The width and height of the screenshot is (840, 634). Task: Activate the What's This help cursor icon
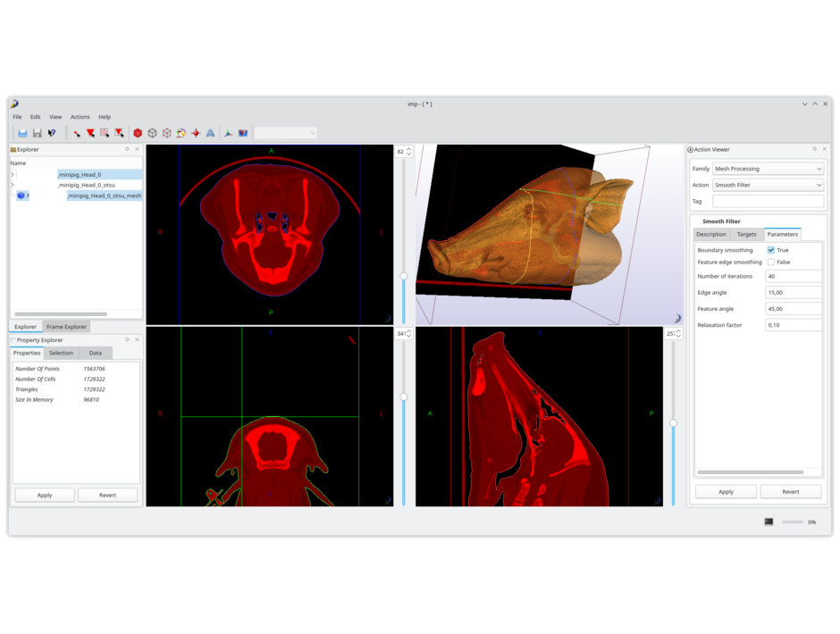click(x=51, y=132)
